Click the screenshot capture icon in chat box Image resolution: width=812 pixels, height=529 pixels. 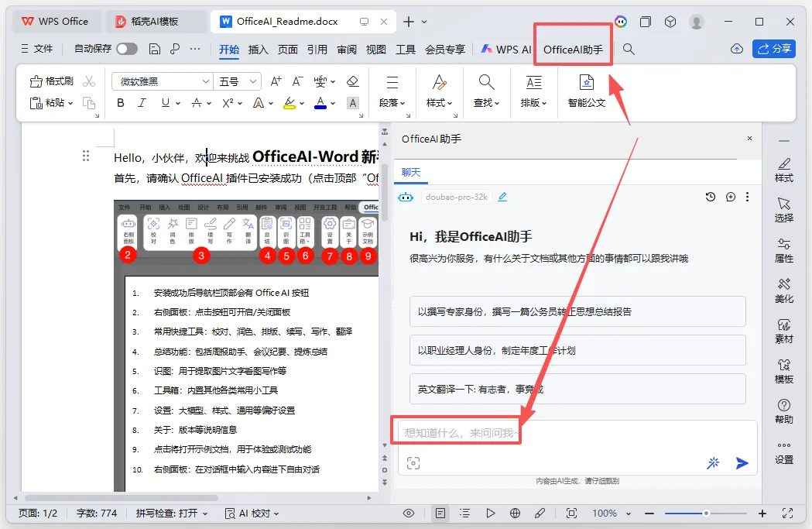pyautogui.click(x=413, y=463)
